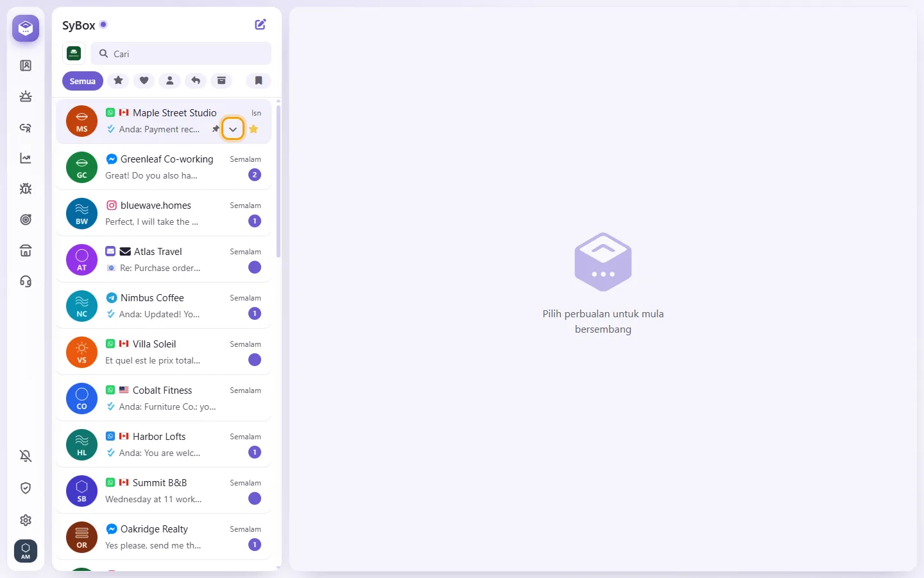Open the target goals icon in sidebar
This screenshot has width=924, height=578.
(x=26, y=220)
